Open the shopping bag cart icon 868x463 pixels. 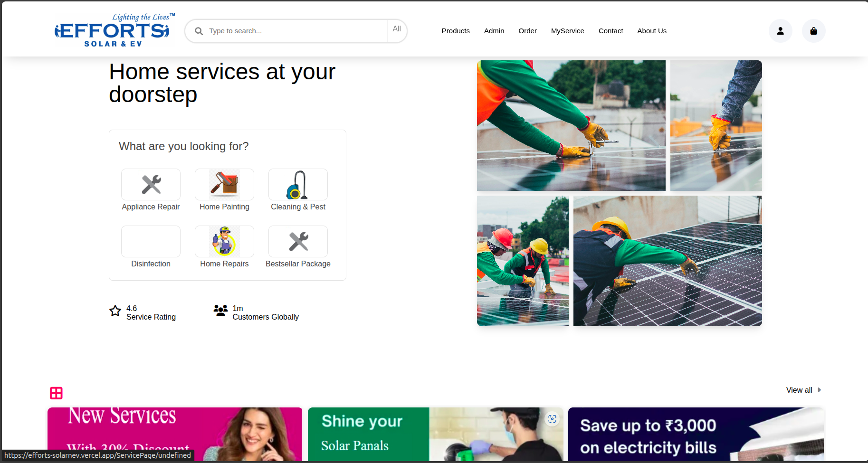pyautogui.click(x=813, y=31)
